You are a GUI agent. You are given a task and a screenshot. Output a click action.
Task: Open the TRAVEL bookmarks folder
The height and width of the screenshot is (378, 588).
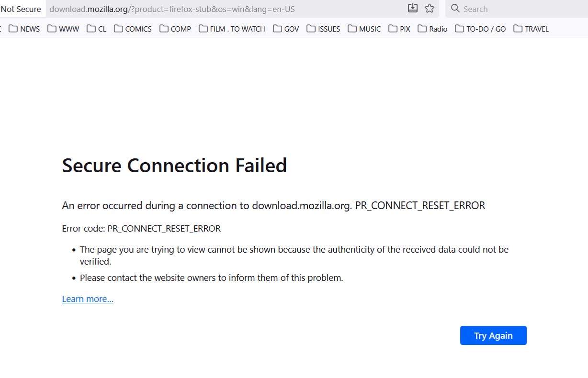pyautogui.click(x=531, y=29)
